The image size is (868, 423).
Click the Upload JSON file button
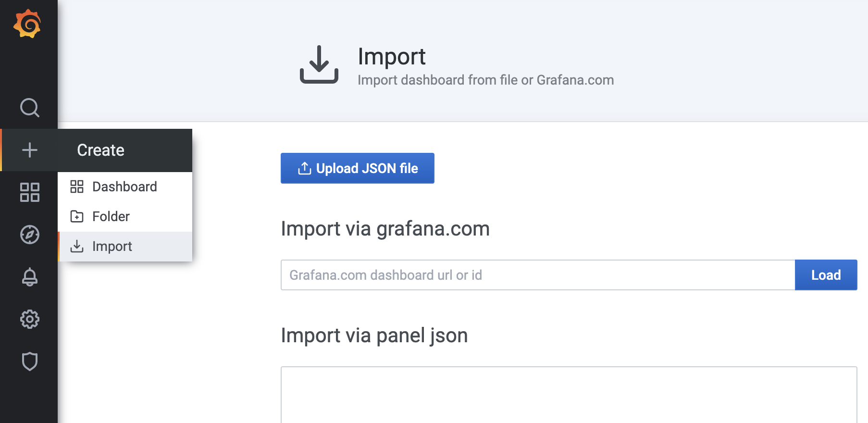coord(357,168)
